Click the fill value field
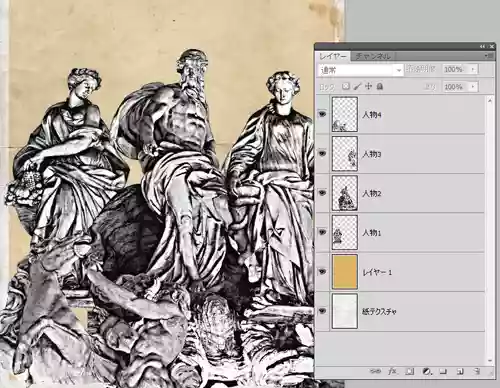Viewport: 500px width, 388px height. pos(456,87)
